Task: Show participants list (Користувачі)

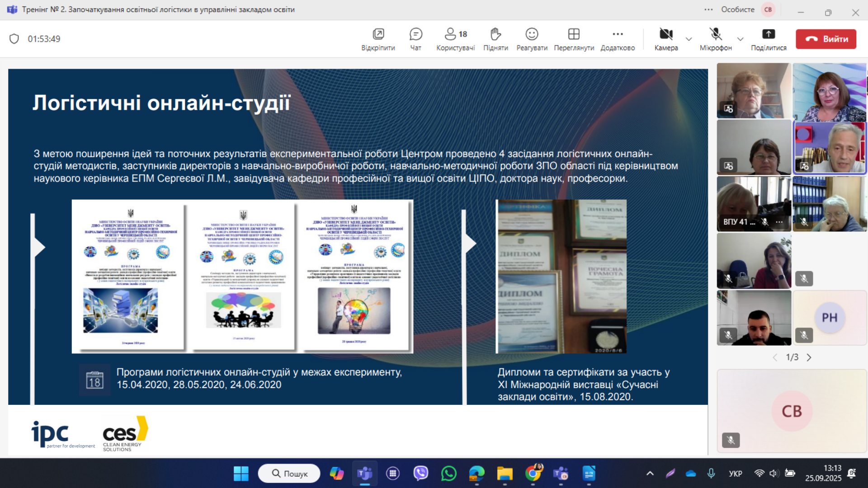Action: (455, 39)
